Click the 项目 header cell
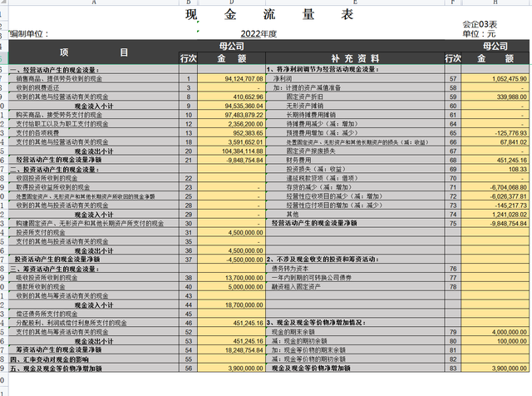The height and width of the screenshot is (396, 532). 94,52
